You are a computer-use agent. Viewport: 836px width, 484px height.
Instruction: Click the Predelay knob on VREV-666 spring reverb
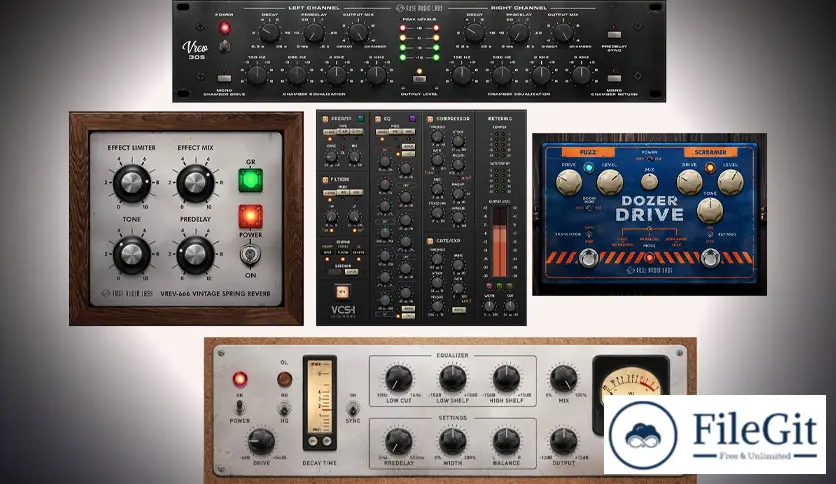(x=195, y=254)
